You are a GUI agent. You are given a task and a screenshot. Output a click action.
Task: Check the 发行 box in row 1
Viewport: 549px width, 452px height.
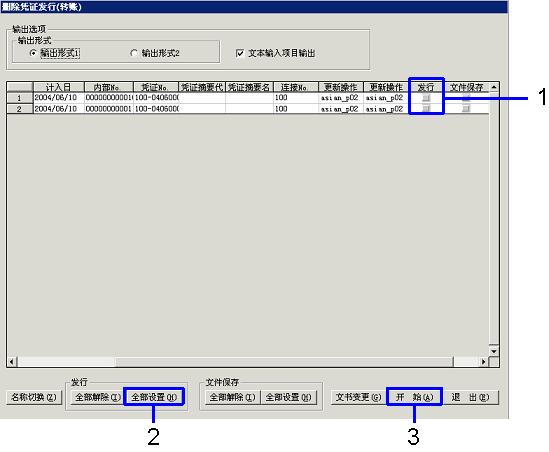[x=426, y=98]
